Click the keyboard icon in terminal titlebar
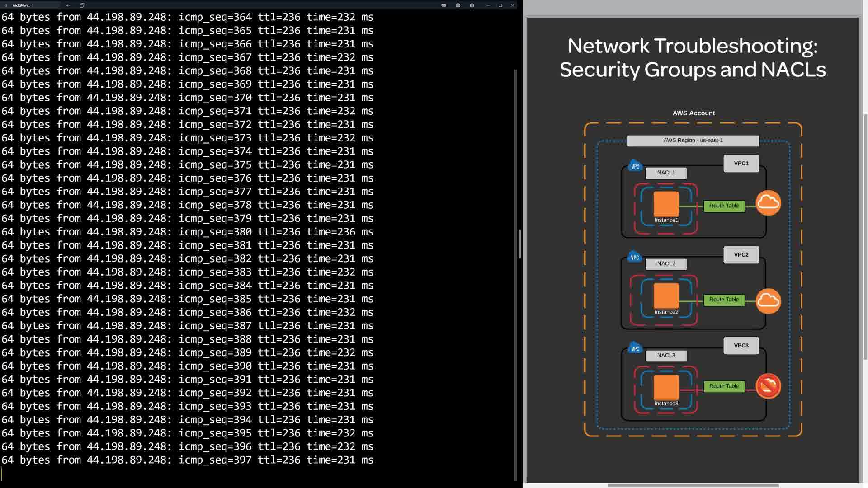This screenshot has height=488, width=868. pos(443,5)
